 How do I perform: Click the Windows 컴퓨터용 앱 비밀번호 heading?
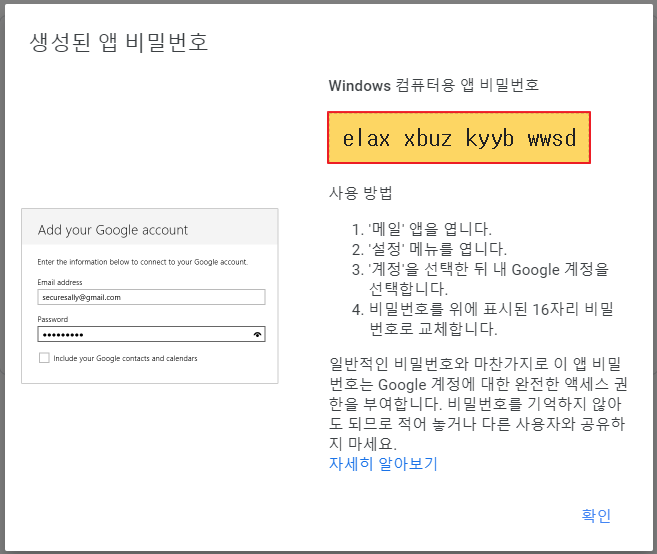tap(434, 85)
